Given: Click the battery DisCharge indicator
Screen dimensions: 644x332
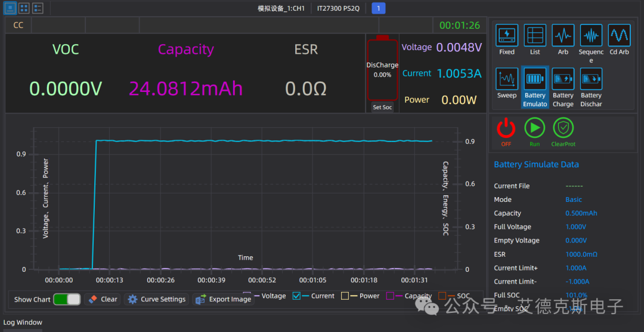Looking at the screenshot, I should (x=382, y=69).
